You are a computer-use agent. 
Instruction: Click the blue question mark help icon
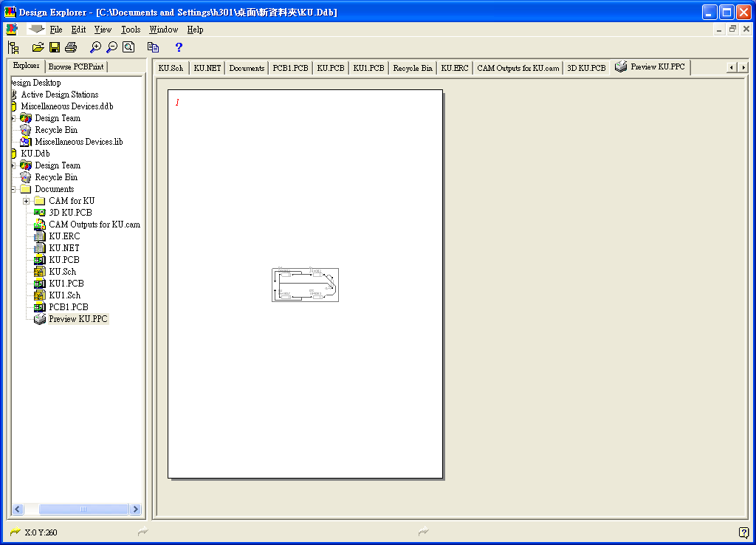click(179, 47)
